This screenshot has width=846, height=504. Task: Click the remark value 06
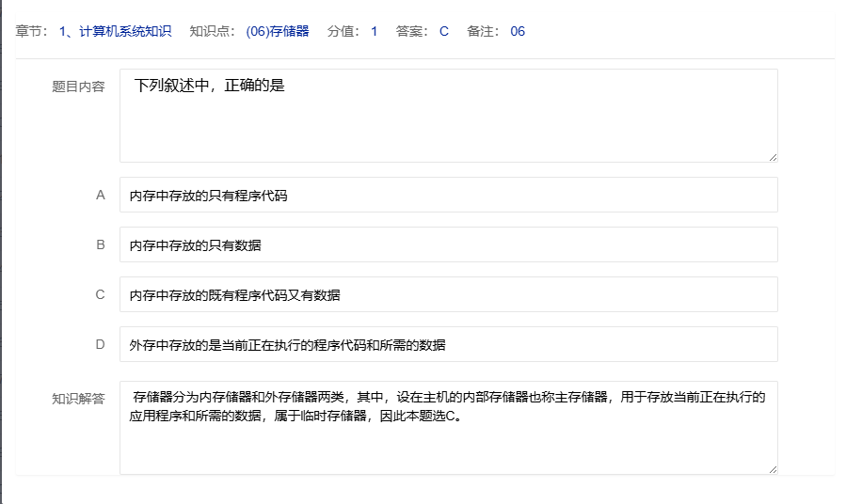coord(518,31)
